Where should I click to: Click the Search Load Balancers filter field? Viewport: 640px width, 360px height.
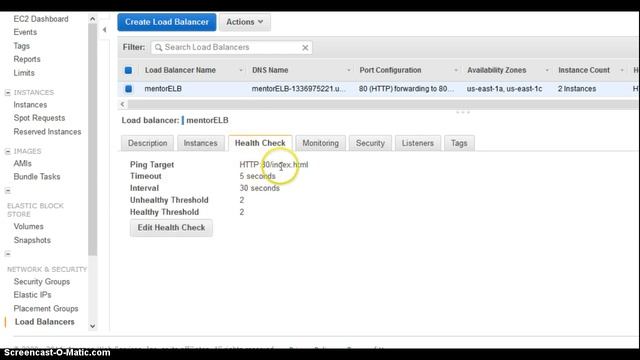pyautogui.click(x=231, y=47)
